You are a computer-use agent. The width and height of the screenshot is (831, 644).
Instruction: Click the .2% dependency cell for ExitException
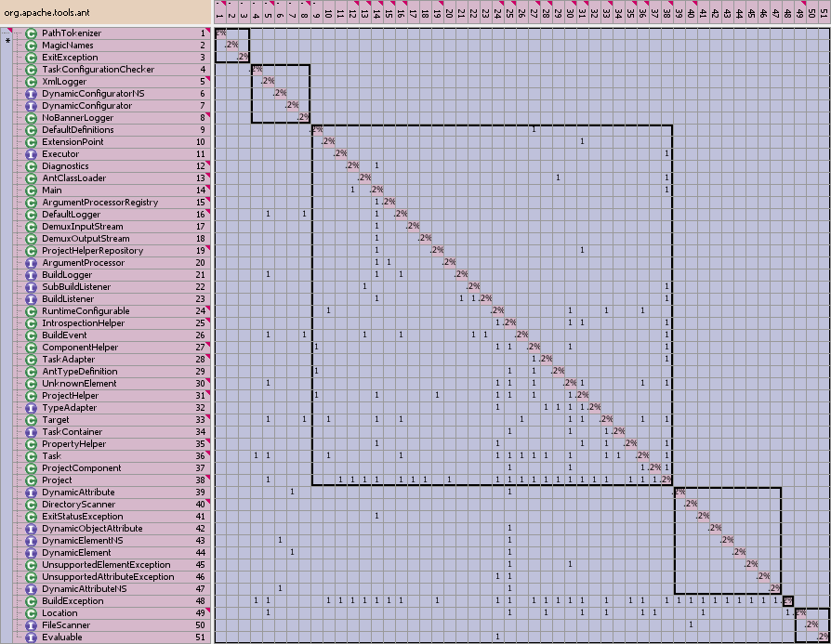tap(243, 57)
